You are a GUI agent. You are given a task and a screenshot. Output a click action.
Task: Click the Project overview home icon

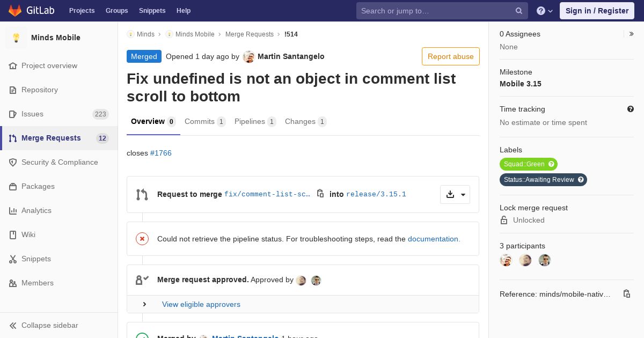[13, 66]
